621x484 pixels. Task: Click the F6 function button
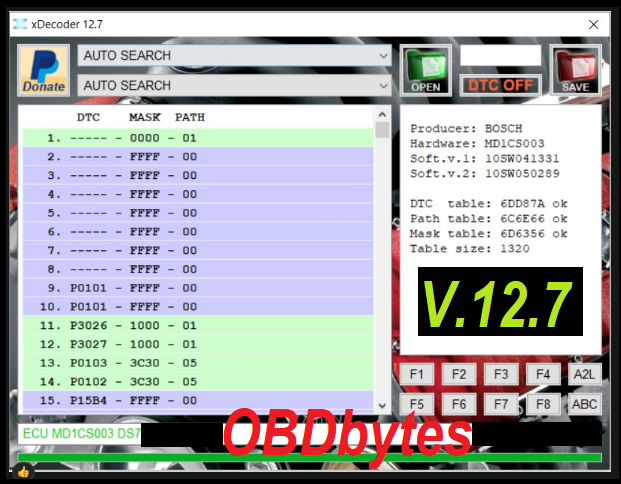coord(459,404)
